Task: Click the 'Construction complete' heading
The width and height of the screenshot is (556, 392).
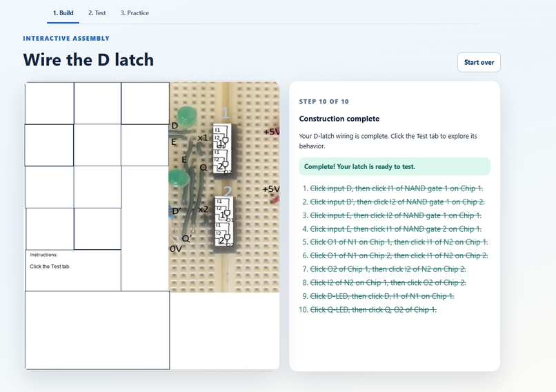Action: [x=339, y=119]
